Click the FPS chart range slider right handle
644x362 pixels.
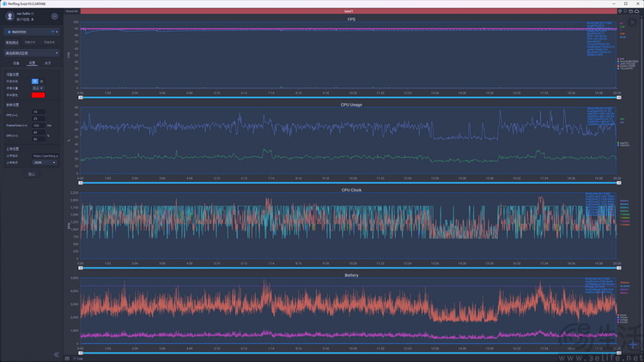[x=619, y=98]
